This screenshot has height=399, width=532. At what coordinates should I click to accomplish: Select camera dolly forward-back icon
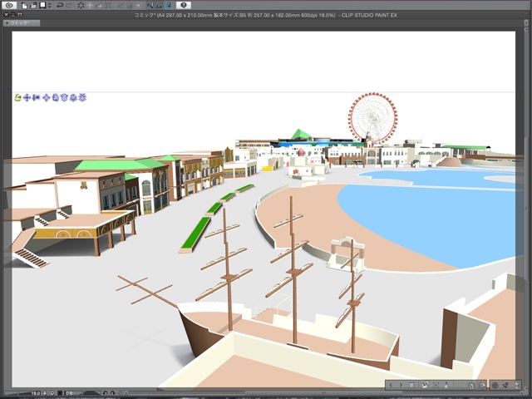36,98
